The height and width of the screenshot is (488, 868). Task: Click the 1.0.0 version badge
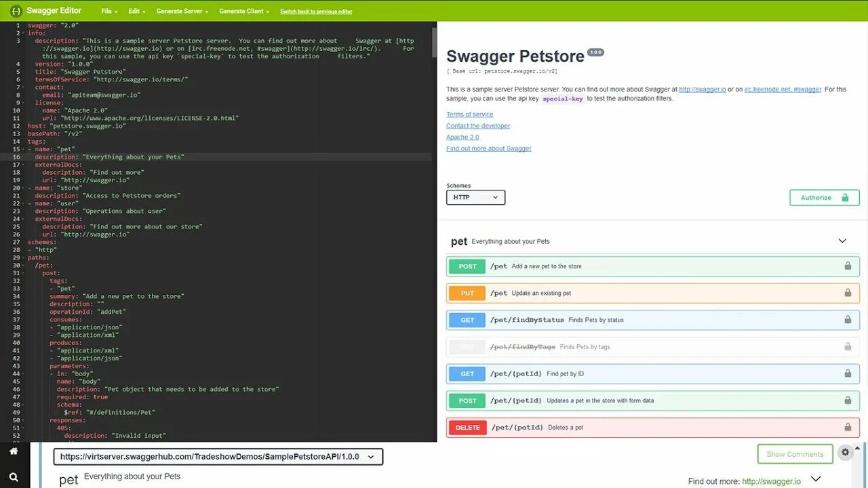[595, 52]
